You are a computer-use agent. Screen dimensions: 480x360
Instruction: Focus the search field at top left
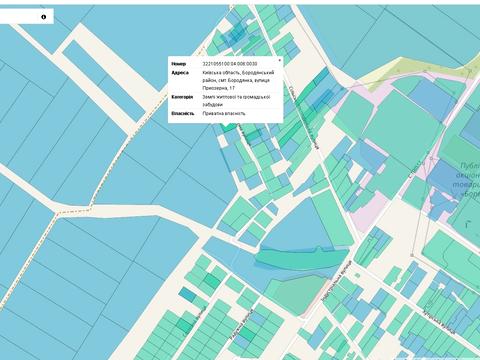click(x=20, y=17)
